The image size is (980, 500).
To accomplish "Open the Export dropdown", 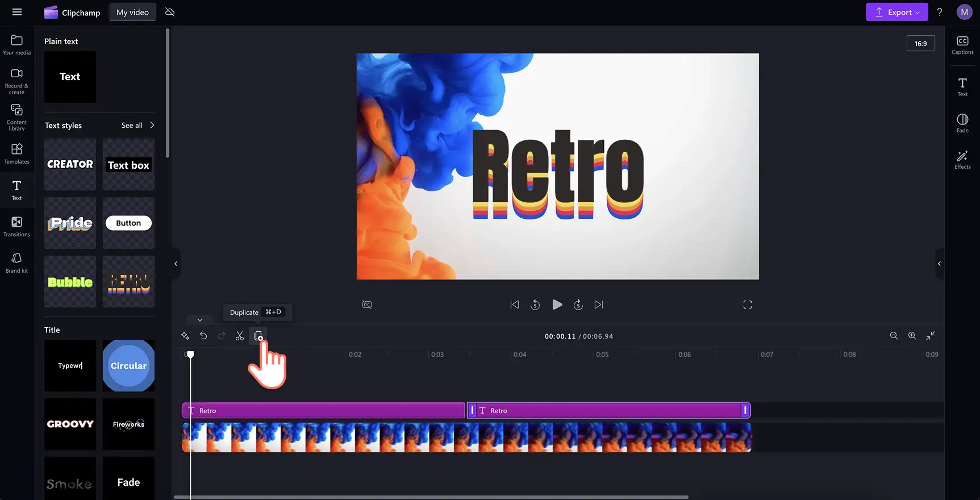I will 896,12.
